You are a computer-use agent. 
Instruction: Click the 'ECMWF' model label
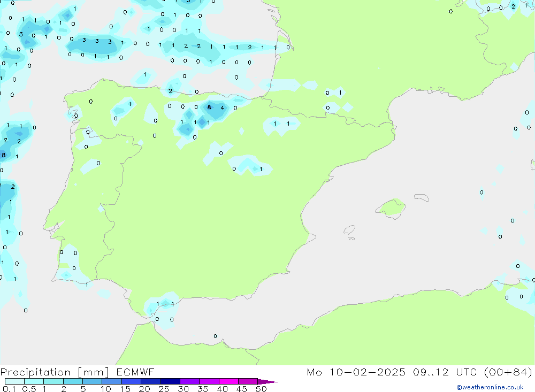135,372
